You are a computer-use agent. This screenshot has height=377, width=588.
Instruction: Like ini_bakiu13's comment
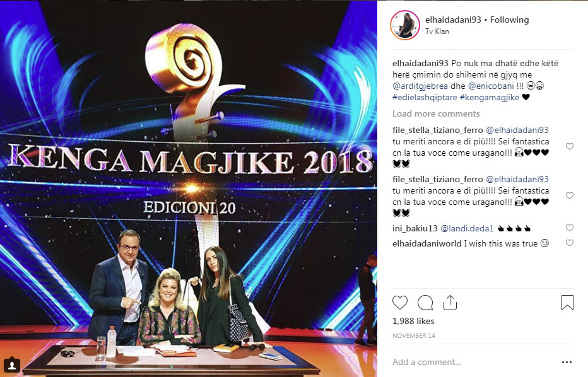pyautogui.click(x=570, y=228)
